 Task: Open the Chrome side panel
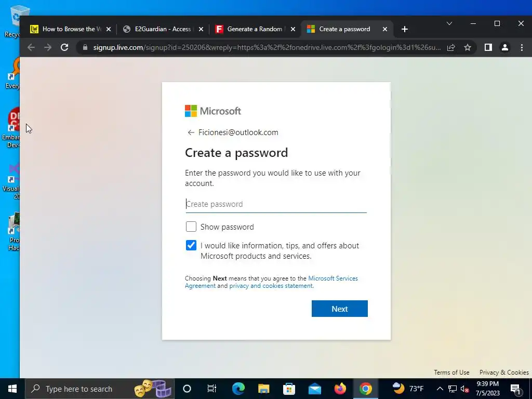tap(488, 47)
